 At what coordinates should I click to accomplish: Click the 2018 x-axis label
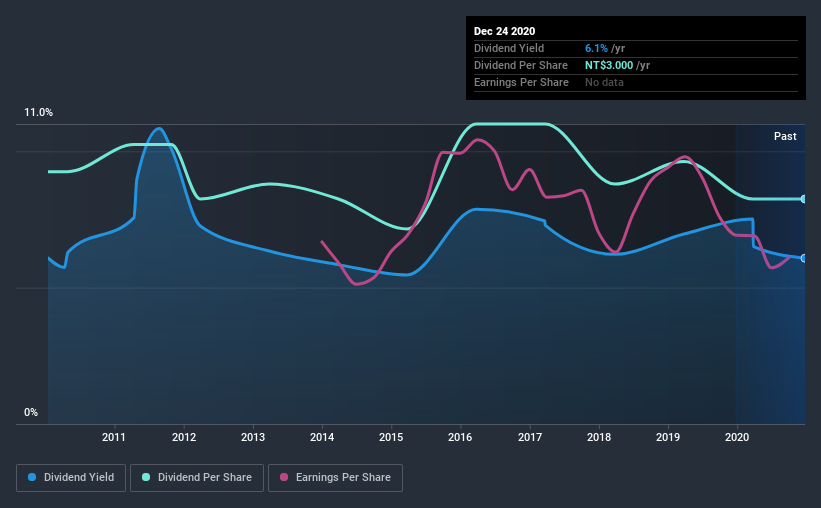point(599,437)
